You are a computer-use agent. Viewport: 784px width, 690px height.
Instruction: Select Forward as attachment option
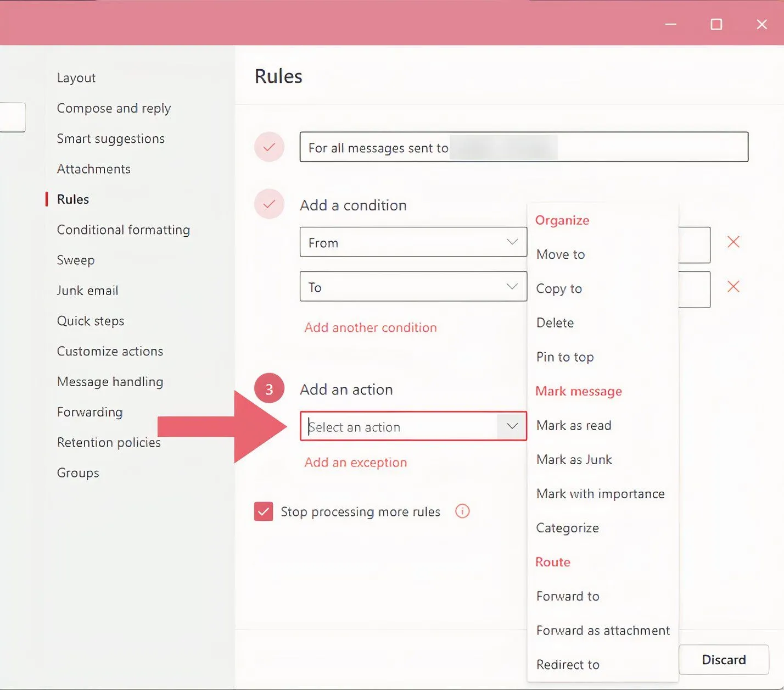(x=602, y=630)
